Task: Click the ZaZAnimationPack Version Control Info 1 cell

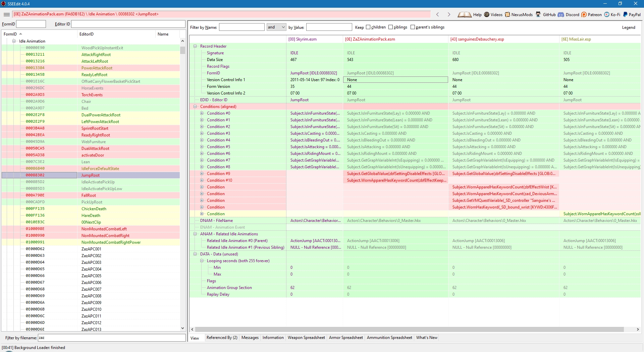Action: tap(395, 80)
